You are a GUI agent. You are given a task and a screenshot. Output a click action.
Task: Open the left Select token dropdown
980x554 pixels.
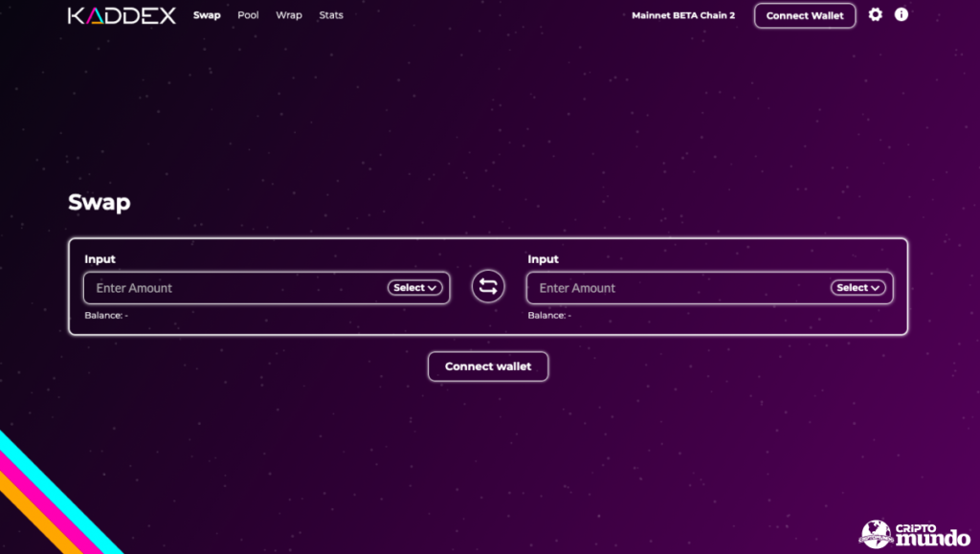(x=414, y=287)
